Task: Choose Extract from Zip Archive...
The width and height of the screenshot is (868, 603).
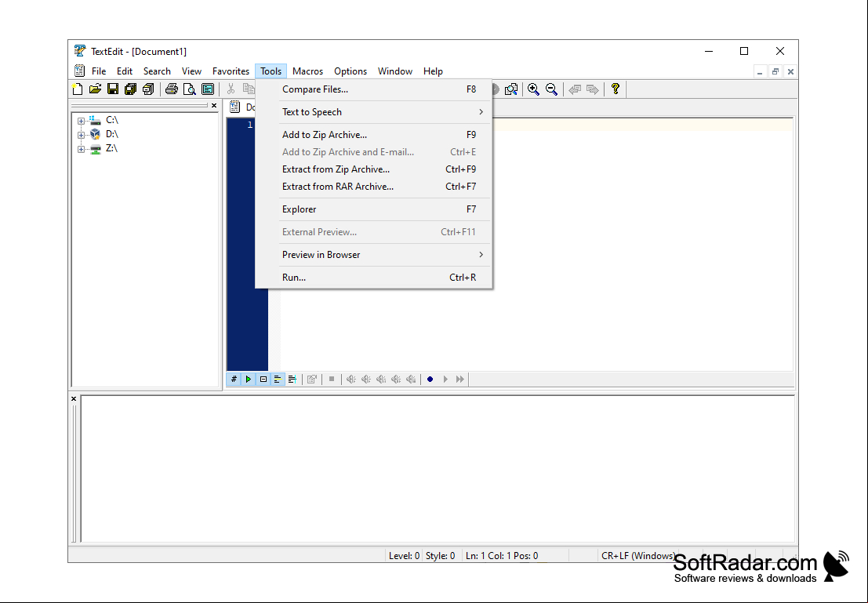Action: pyautogui.click(x=374, y=169)
